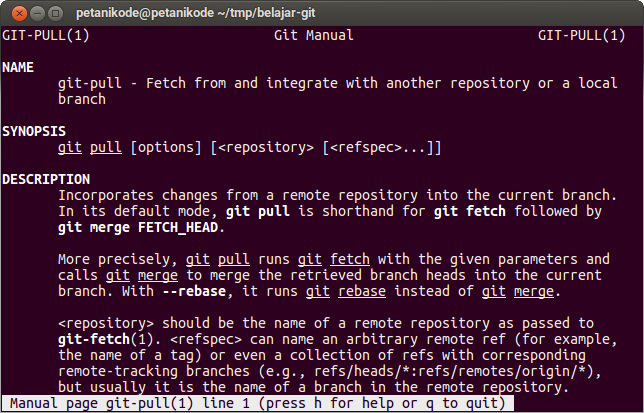Click the NAME section heading
This screenshot has width=644, height=413.
click(x=19, y=67)
